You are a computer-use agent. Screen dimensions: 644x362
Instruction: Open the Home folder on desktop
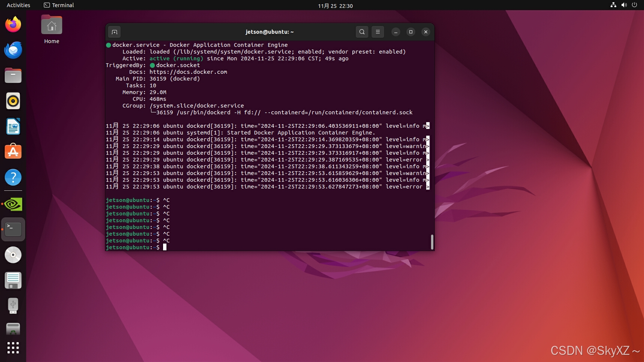click(52, 30)
